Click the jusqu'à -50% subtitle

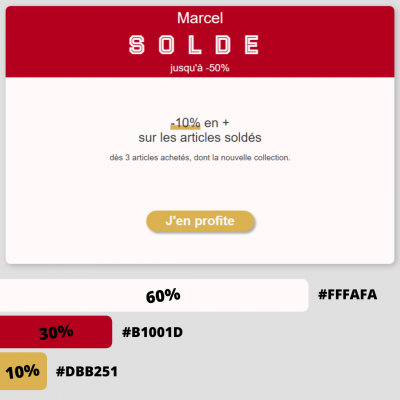tap(200, 68)
